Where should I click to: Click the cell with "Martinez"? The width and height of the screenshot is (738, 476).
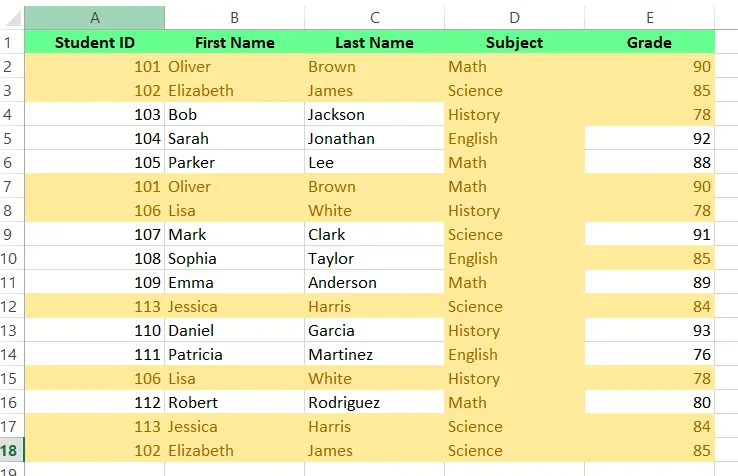coord(375,355)
